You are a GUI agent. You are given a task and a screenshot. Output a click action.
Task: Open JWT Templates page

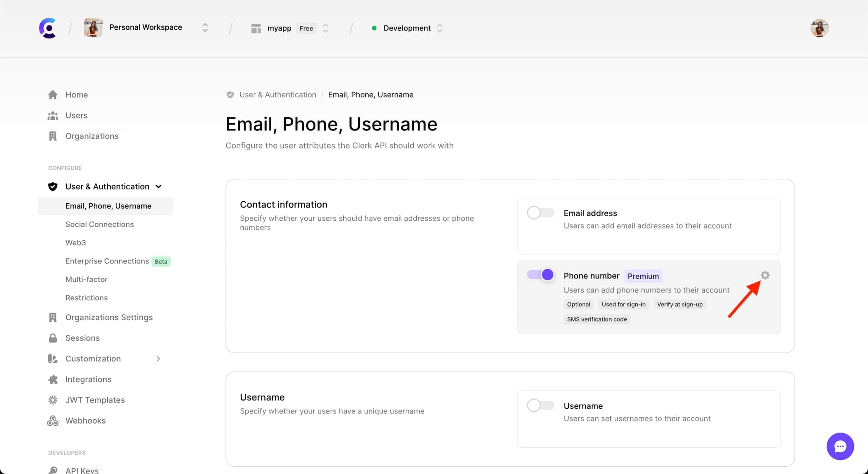click(x=95, y=400)
